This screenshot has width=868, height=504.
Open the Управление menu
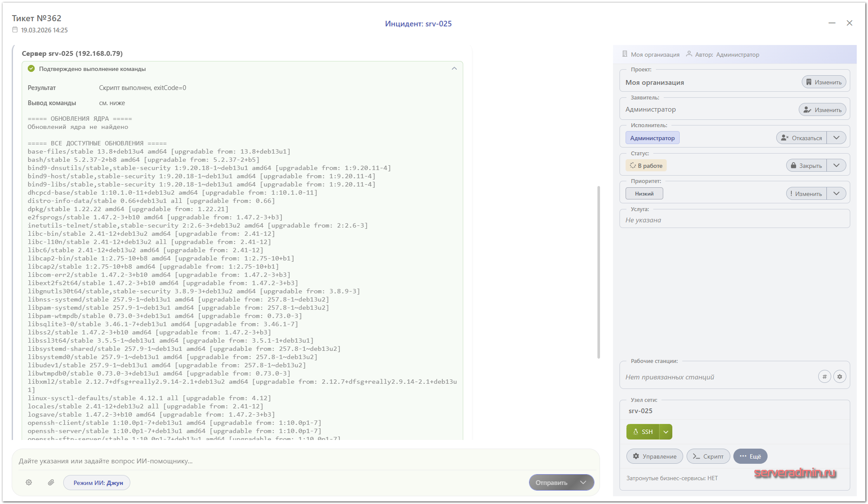click(655, 456)
